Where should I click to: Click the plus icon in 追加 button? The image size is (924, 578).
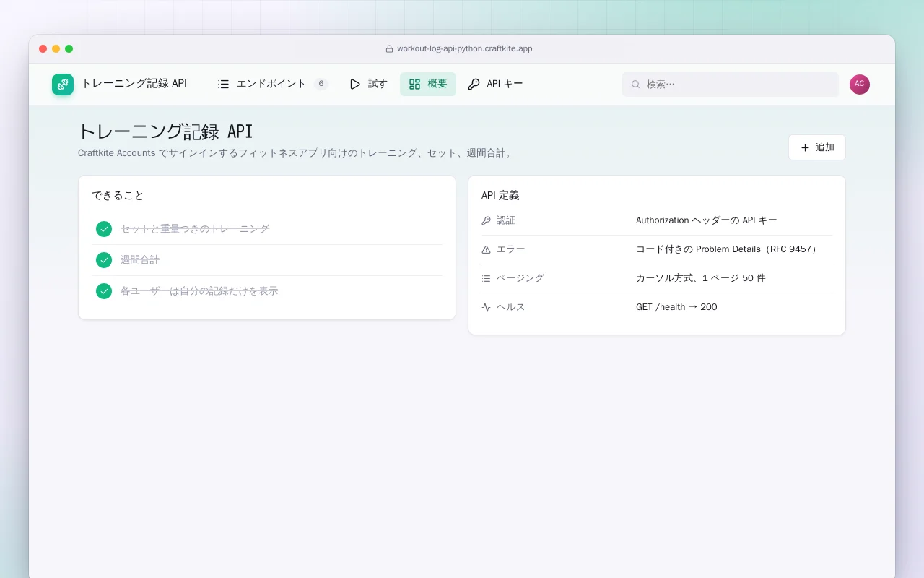pyautogui.click(x=805, y=147)
